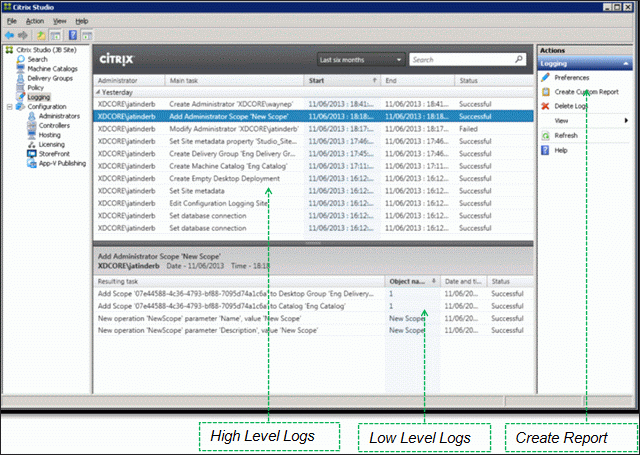This screenshot has width=640, height=455.
Task: Open the Policy node
Action: (36, 87)
